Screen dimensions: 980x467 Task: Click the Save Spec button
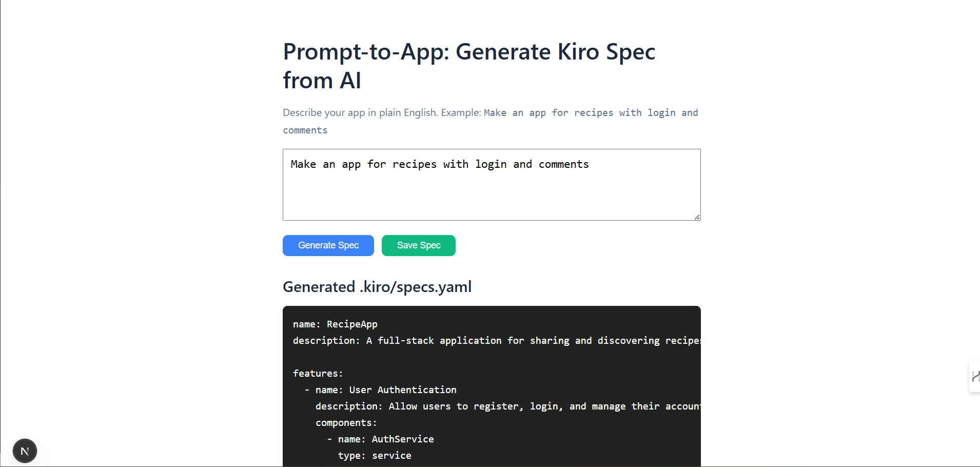click(x=419, y=245)
